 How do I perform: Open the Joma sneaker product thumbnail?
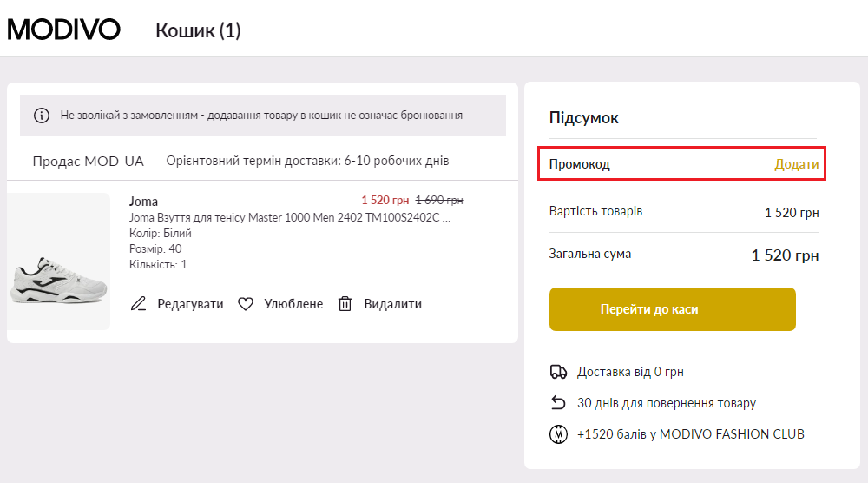(59, 261)
